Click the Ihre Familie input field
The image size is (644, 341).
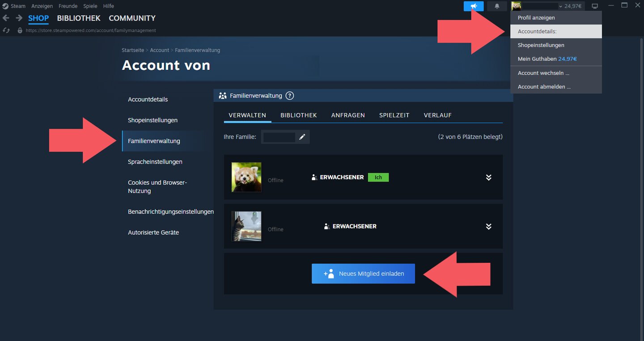(280, 137)
